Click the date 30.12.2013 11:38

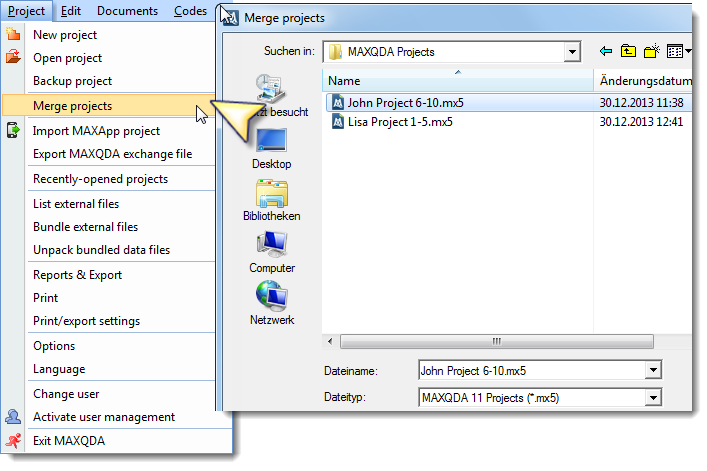(641, 103)
